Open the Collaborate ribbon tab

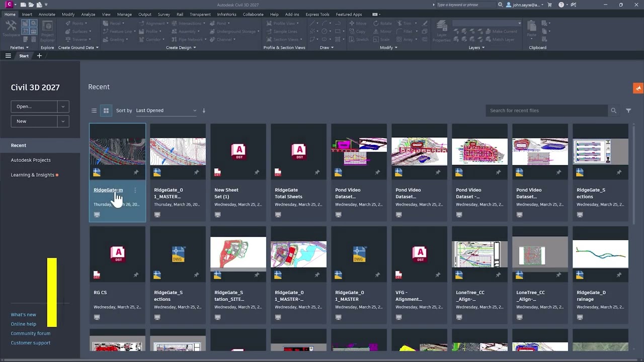(253, 15)
